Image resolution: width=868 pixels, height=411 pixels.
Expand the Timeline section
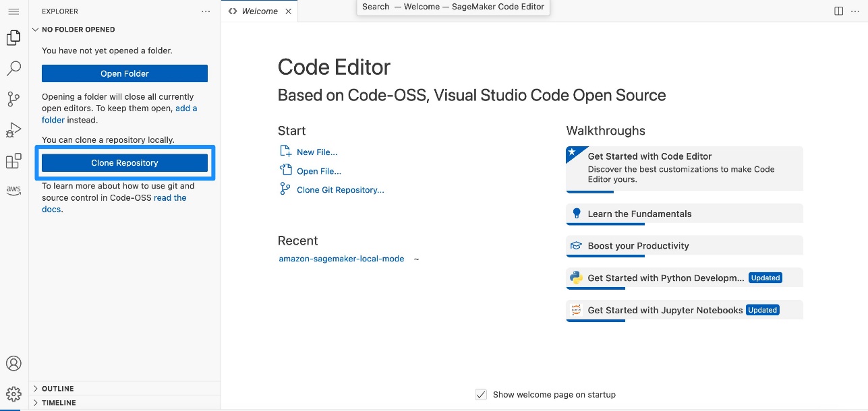click(125, 403)
